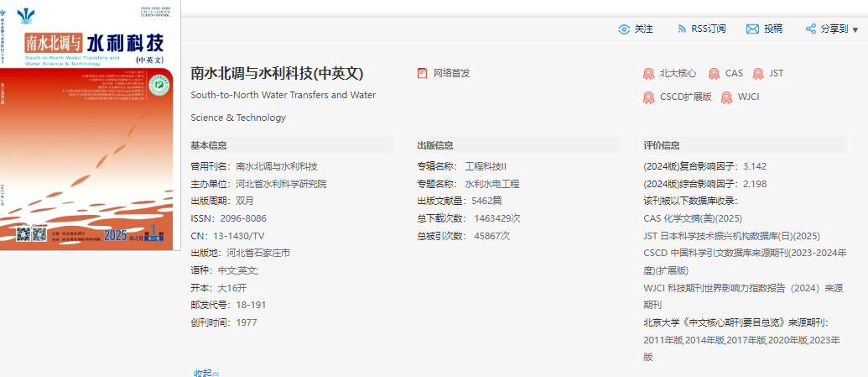Click the 出版周期 双月 text
Image resolution: width=868 pixels, height=377 pixels.
tap(222, 202)
